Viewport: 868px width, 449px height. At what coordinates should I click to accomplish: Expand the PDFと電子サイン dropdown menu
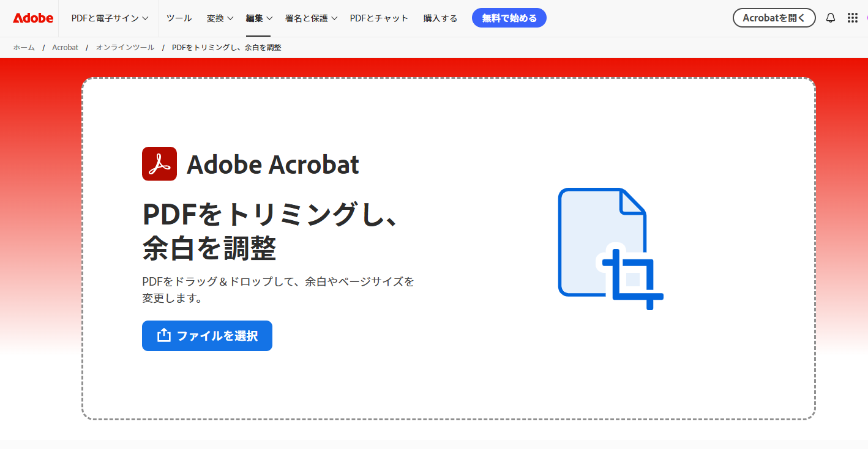tap(110, 18)
